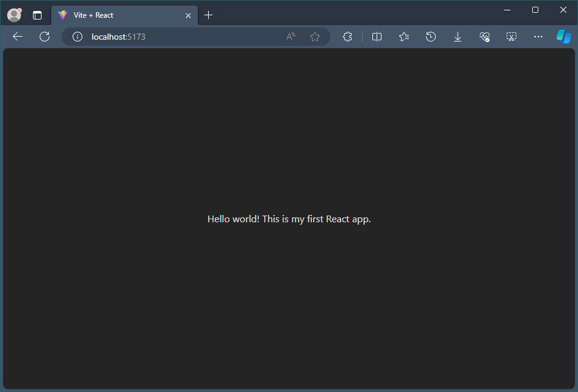This screenshot has width=578, height=392.
Task: Launch the Web Capture tool
Action: pos(511,37)
